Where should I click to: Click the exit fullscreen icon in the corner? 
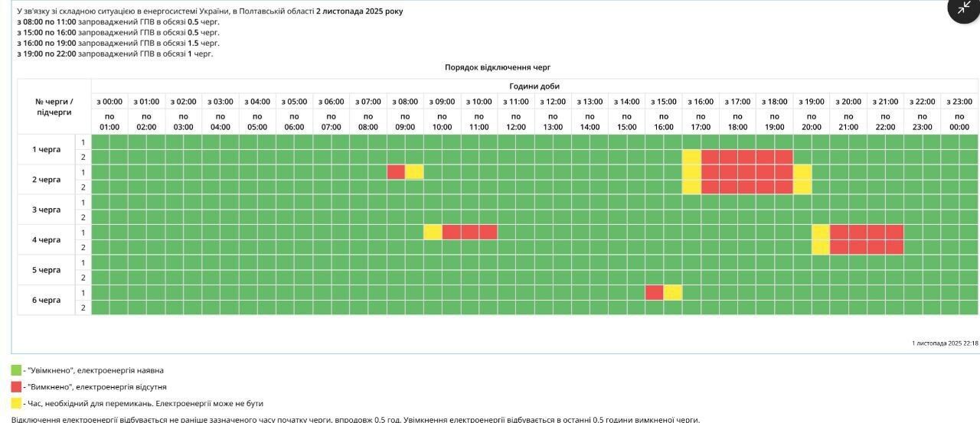pyautogui.click(x=963, y=8)
